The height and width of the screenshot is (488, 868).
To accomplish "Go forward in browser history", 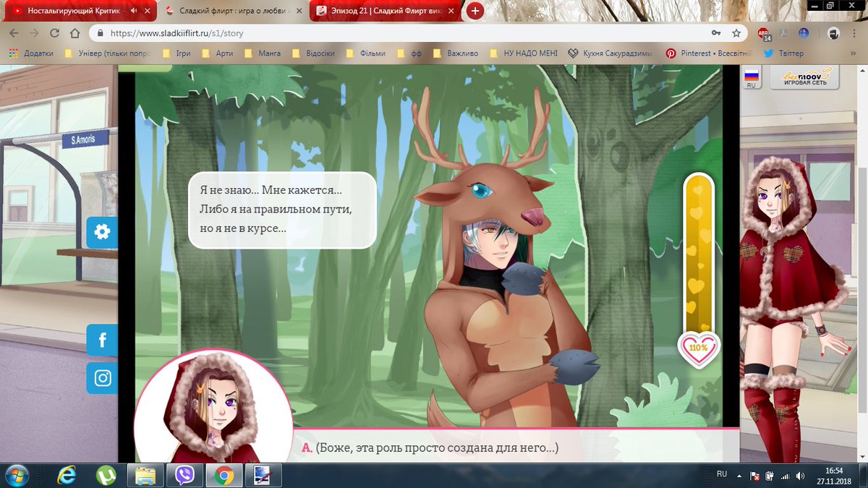I will point(34,33).
